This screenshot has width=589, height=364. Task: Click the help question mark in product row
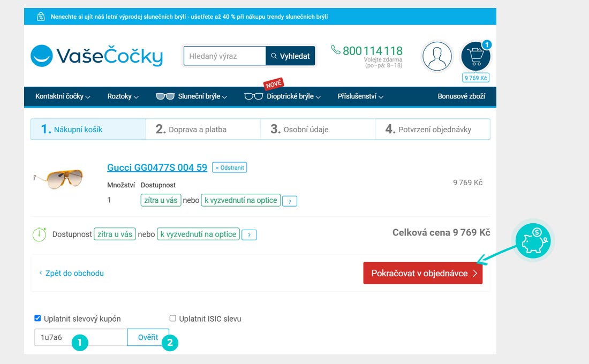click(x=290, y=201)
